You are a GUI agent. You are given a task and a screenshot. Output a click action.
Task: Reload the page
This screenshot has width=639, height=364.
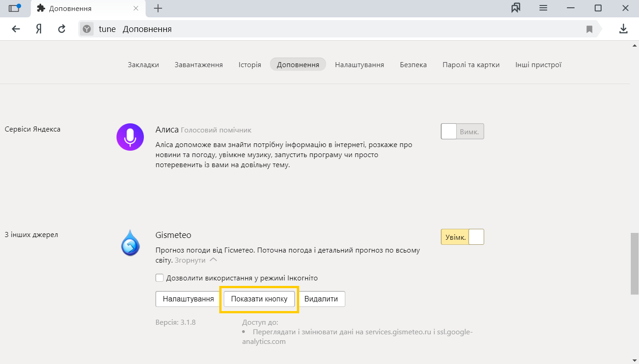click(62, 29)
